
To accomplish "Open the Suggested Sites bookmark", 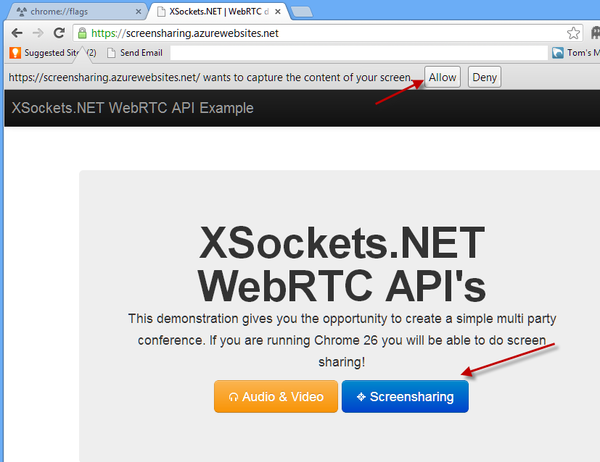I will 56,53.
